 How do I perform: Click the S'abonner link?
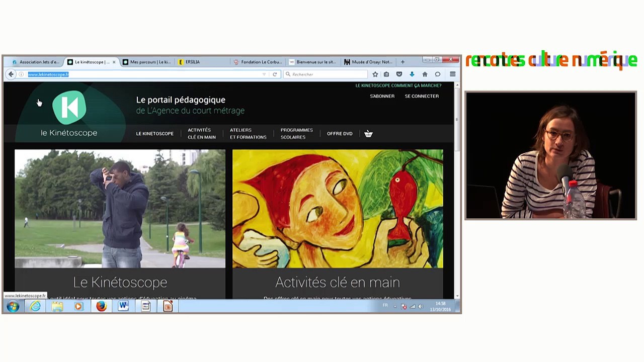coord(382,96)
